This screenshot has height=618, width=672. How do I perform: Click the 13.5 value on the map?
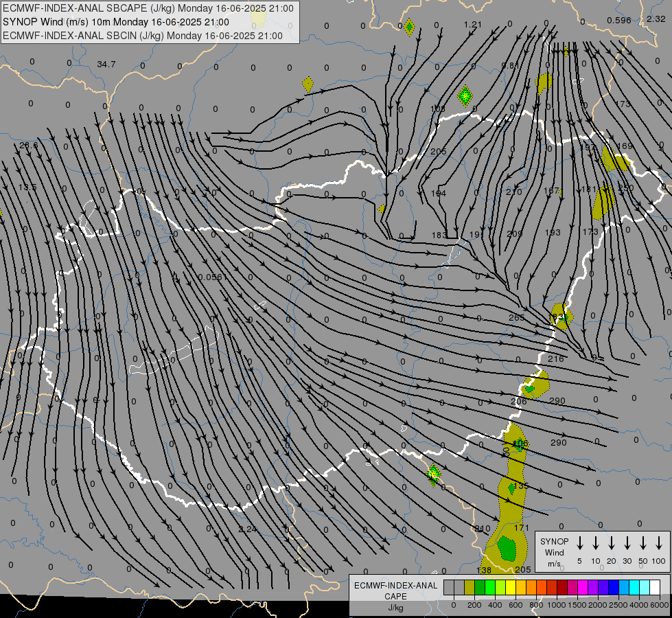(x=27, y=187)
